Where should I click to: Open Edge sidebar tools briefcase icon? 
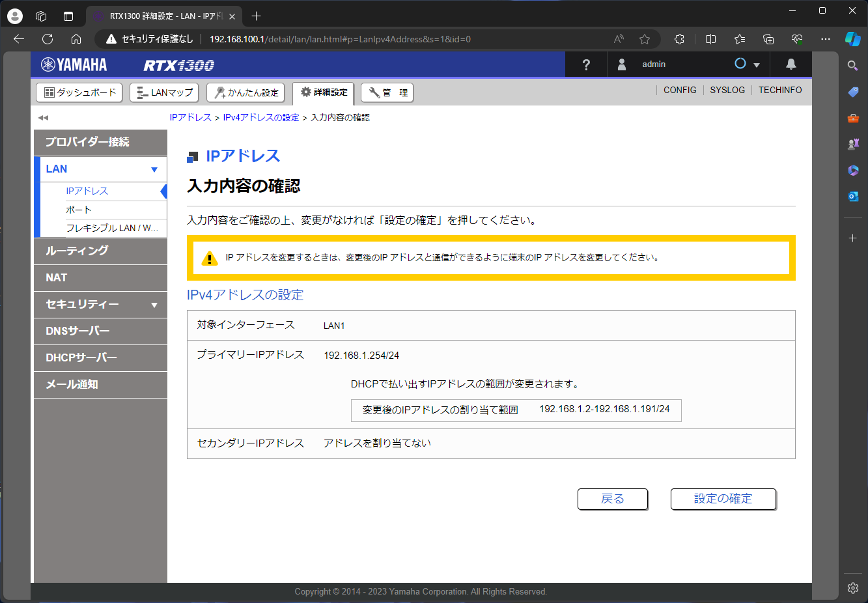853,118
